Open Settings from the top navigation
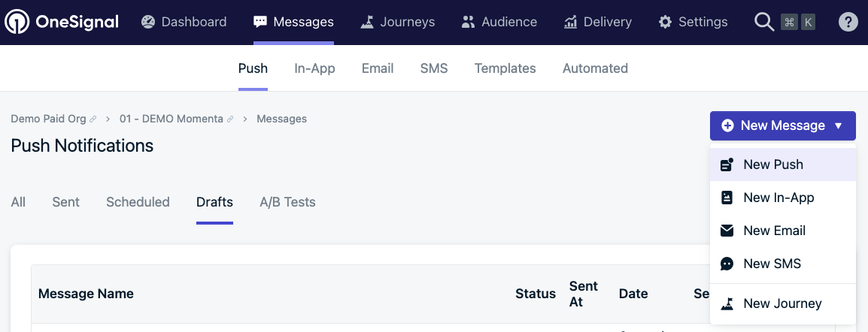This screenshot has height=332, width=868. pyautogui.click(x=693, y=23)
